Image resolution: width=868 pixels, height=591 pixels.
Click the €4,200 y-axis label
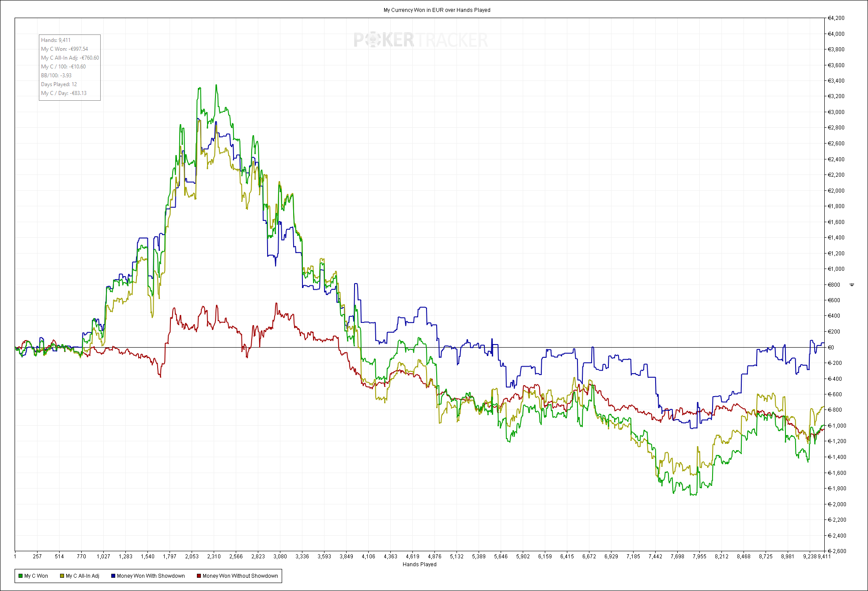(x=836, y=18)
